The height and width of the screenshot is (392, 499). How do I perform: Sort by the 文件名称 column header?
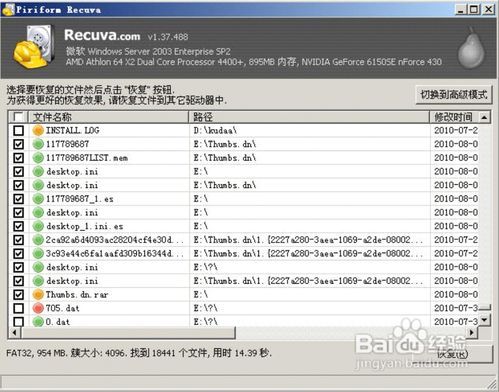(x=109, y=117)
